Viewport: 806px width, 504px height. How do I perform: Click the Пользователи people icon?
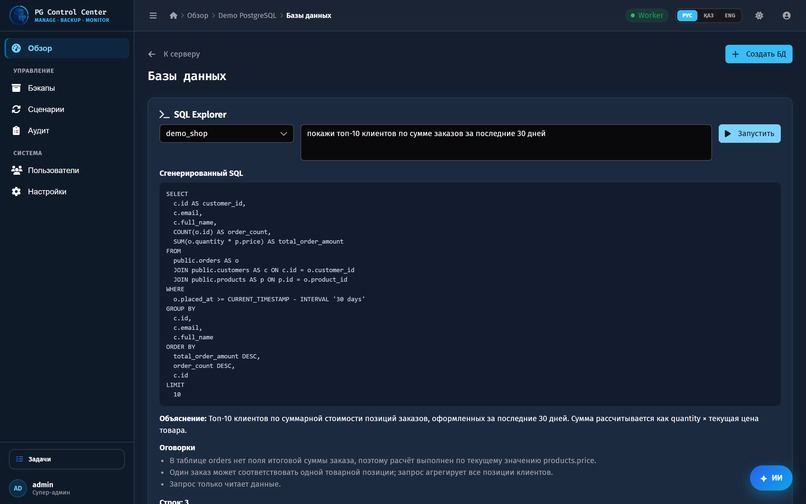[x=16, y=170]
